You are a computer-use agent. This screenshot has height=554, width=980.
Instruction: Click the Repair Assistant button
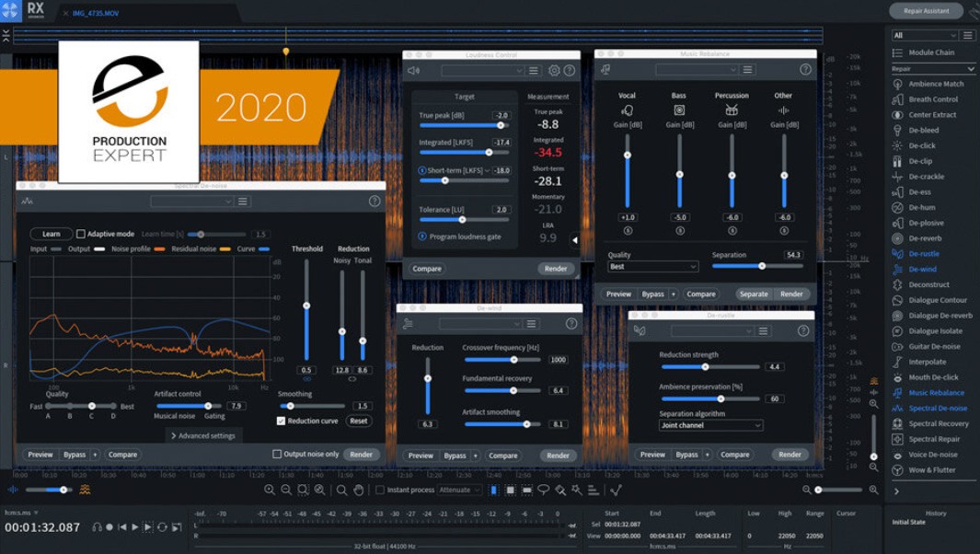(927, 11)
